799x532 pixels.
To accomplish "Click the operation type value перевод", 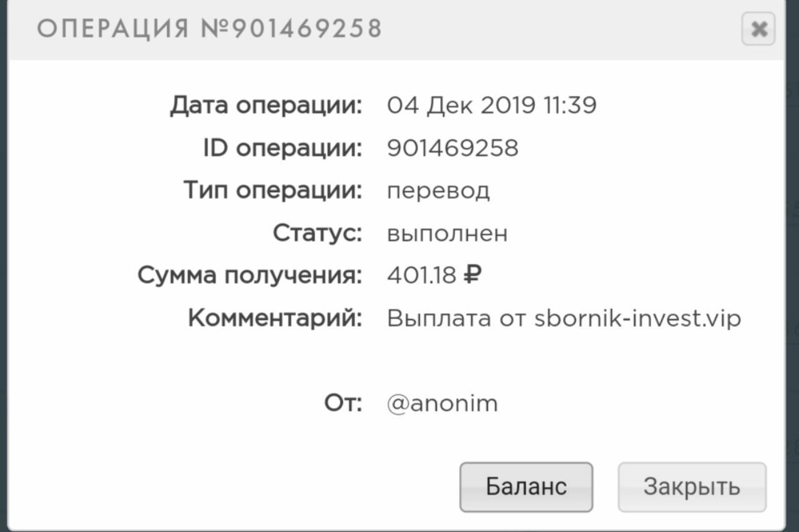I will point(438,190).
